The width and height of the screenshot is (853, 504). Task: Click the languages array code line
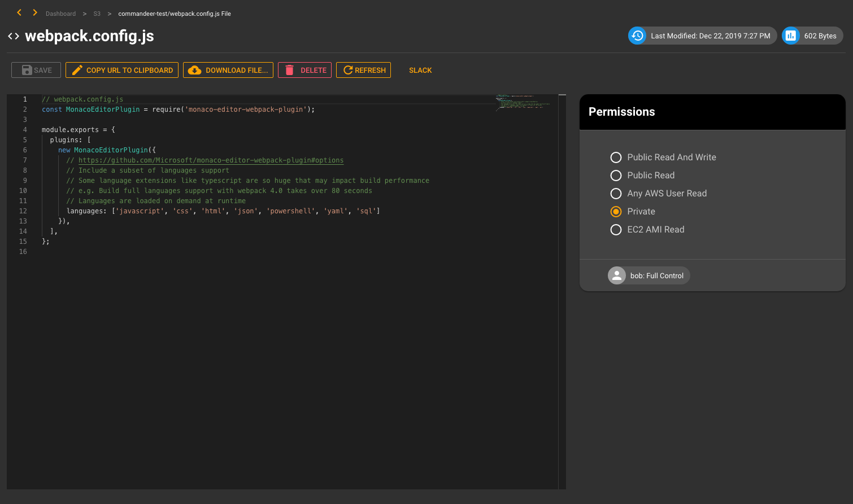223,211
